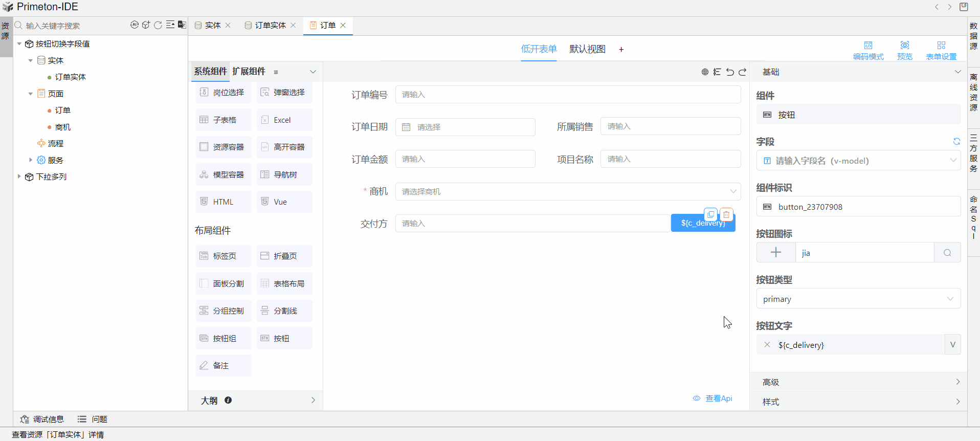980x441 pixels.
Task: Click the undo arrow in canvas toolbar
Action: click(730, 72)
